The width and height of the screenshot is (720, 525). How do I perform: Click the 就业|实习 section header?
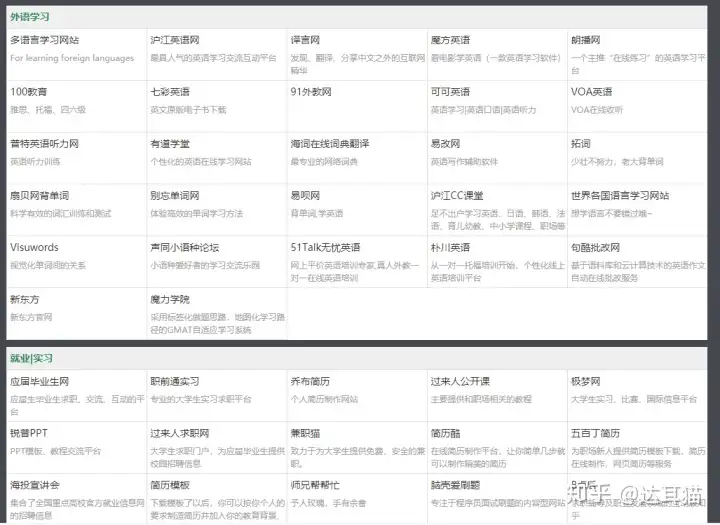click(31, 358)
